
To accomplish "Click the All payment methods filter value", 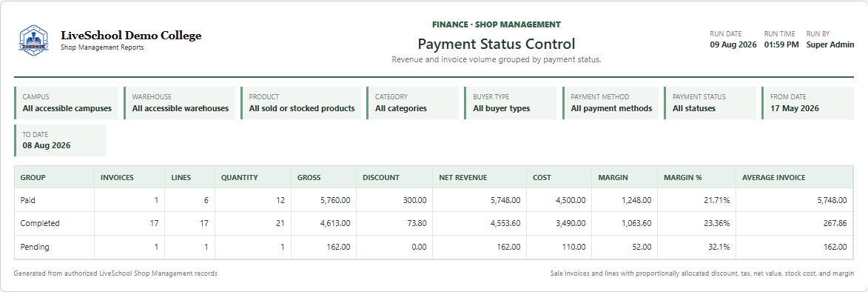I will tap(611, 109).
